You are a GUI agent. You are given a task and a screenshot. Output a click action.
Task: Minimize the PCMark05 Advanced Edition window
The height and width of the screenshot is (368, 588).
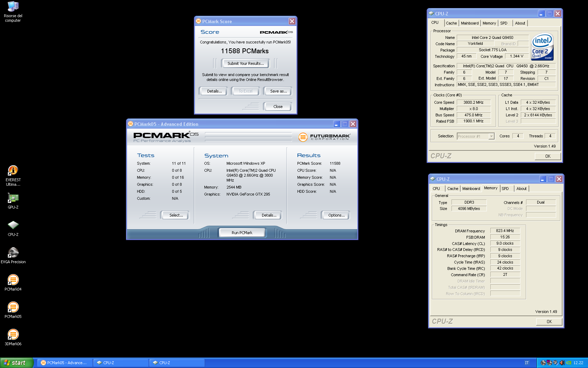(x=336, y=124)
